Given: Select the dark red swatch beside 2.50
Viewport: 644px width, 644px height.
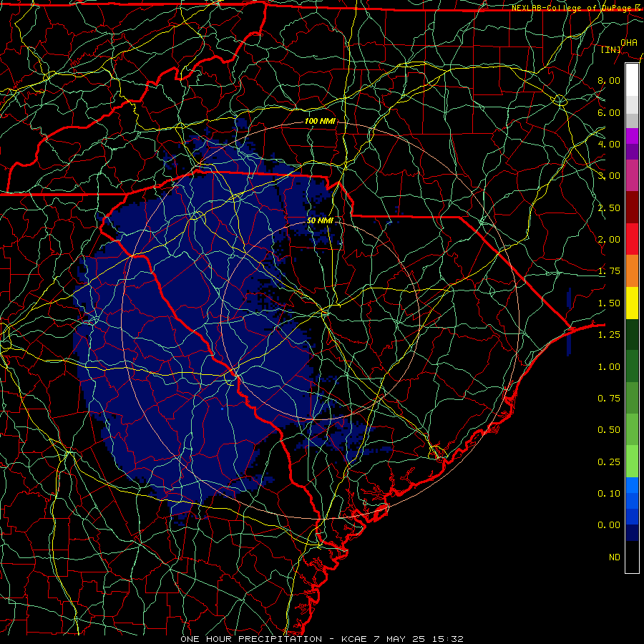Looking at the screenshot, I should (x=632, y=208).
